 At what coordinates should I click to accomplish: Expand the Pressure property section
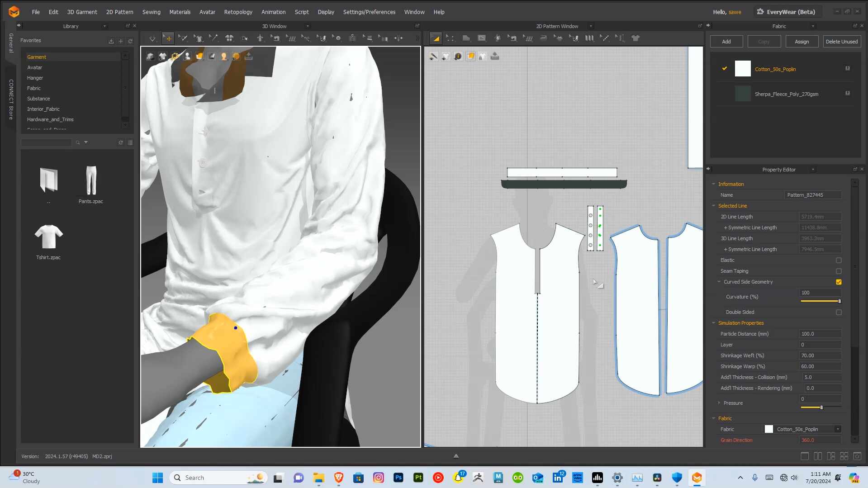tap(719, 403)
